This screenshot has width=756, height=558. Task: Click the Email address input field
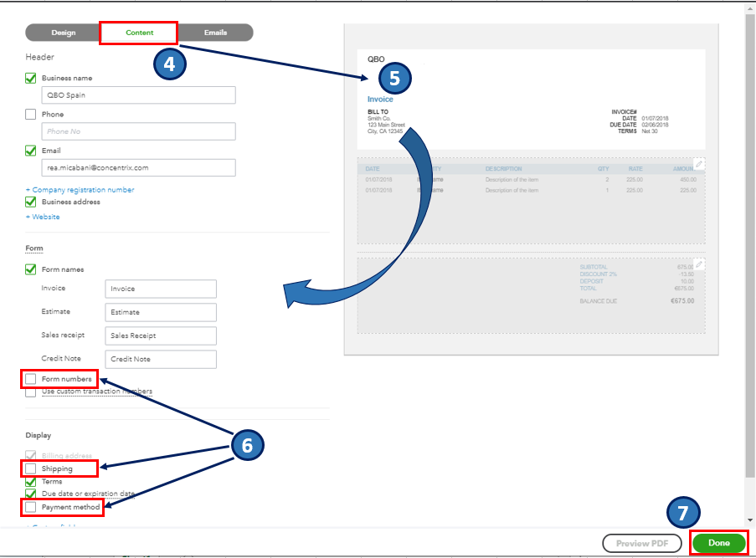tap(139, 167)
